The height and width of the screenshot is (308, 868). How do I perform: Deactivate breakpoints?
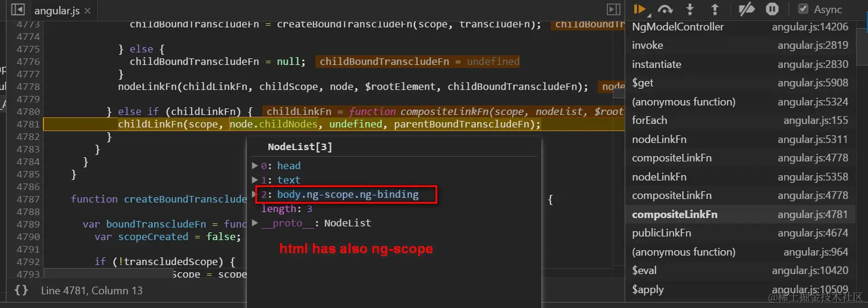coord(746,10)
